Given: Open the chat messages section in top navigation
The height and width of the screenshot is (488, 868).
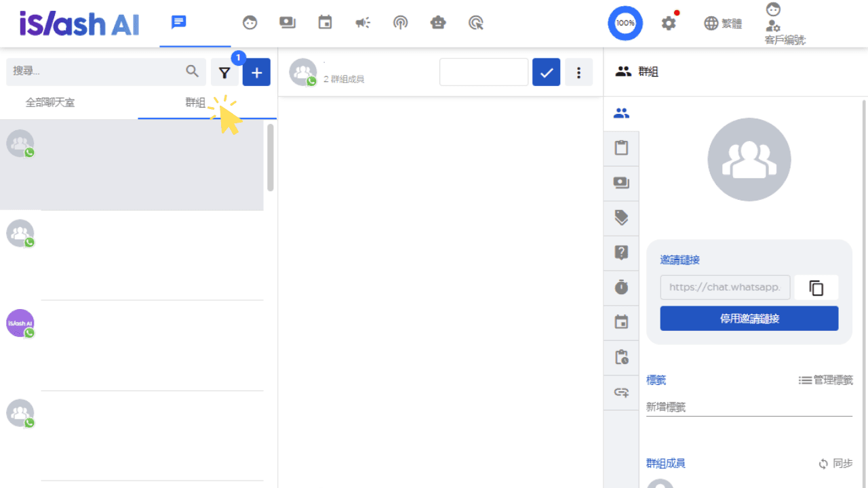Looking at the screenshot, I should (178, 22).
